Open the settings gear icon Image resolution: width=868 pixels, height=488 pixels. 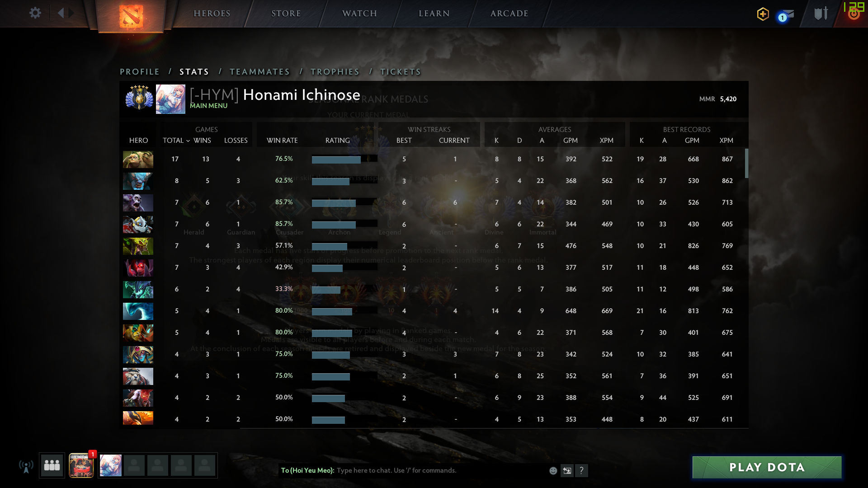(x=35, y=13)
